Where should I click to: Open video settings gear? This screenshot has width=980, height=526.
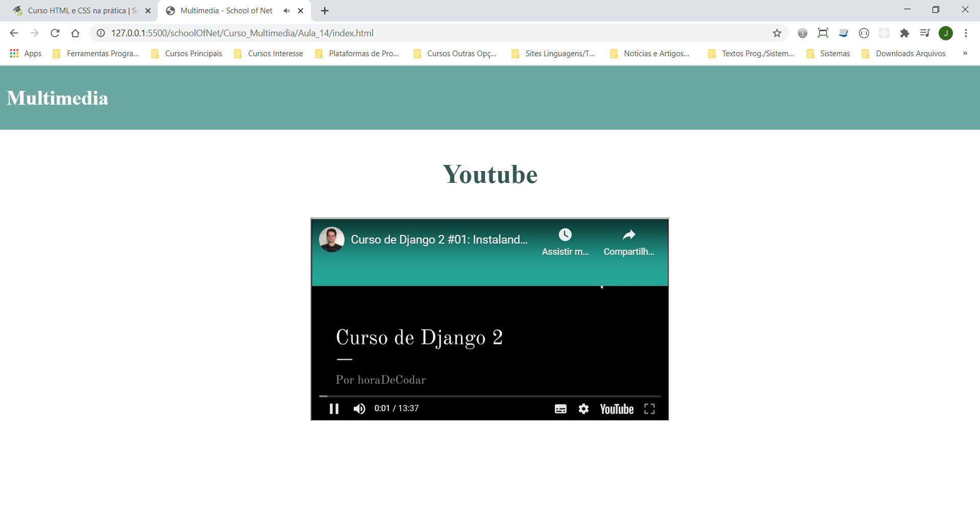click(x=583, y=409)
